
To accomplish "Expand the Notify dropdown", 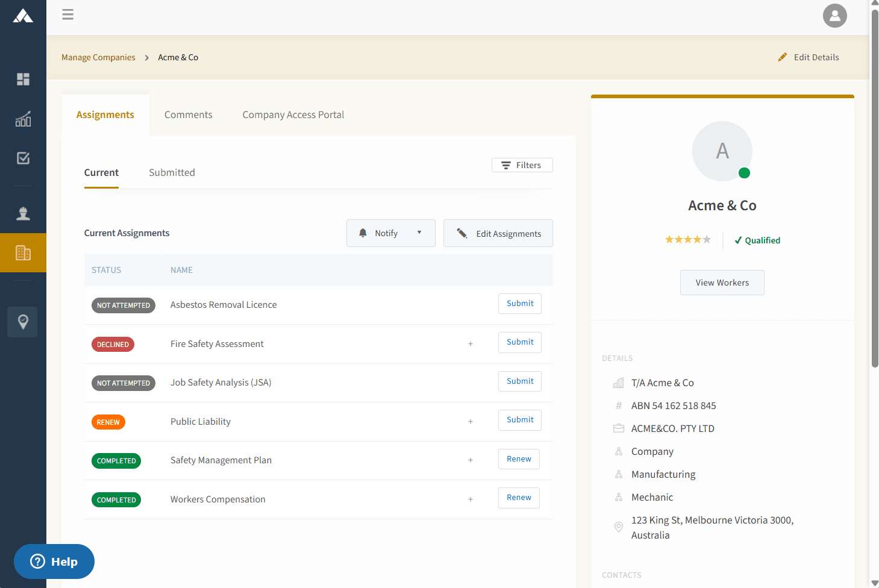I will pos(390,233).
